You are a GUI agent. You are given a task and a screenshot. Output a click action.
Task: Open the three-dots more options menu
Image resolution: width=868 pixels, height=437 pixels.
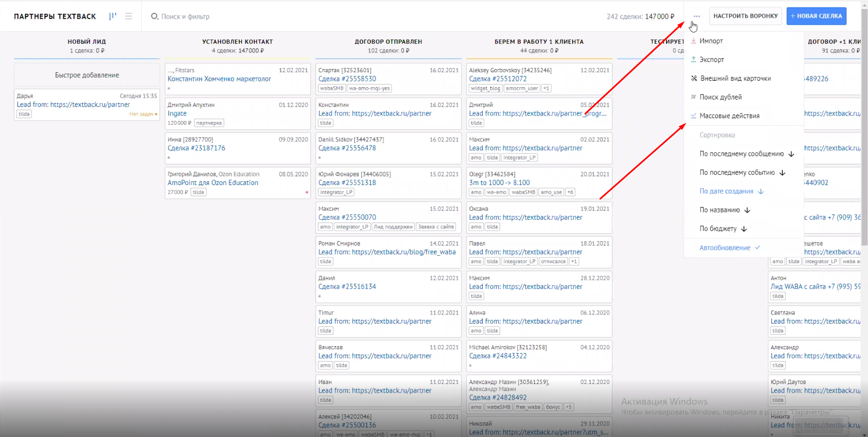(x=696, y=16)
